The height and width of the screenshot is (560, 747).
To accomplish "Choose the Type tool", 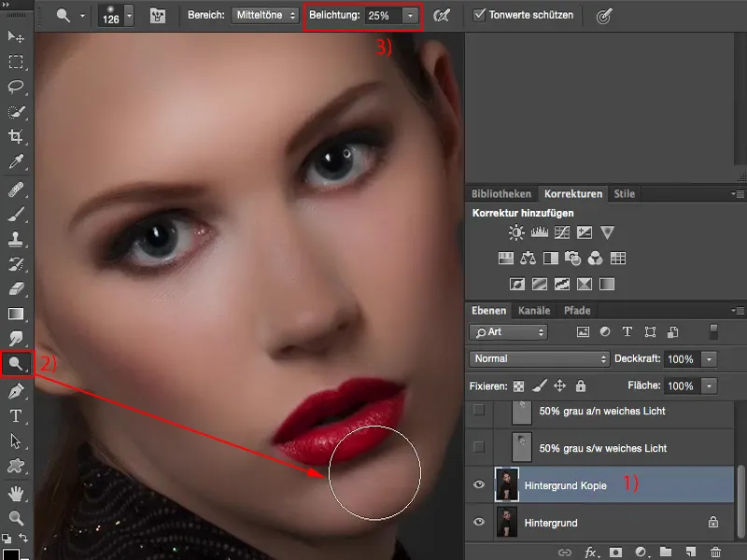I will tap(16, 415).
